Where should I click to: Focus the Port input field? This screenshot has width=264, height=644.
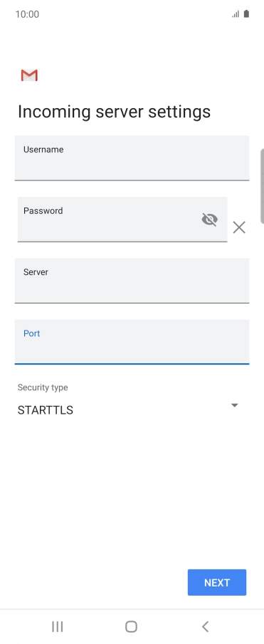click(132, 342)
